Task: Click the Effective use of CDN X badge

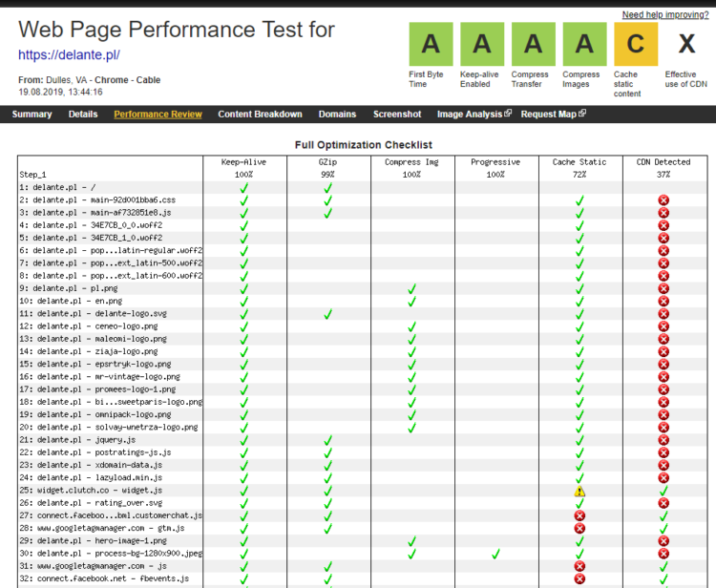Action: pyautogui.click(x=686, y=44)
